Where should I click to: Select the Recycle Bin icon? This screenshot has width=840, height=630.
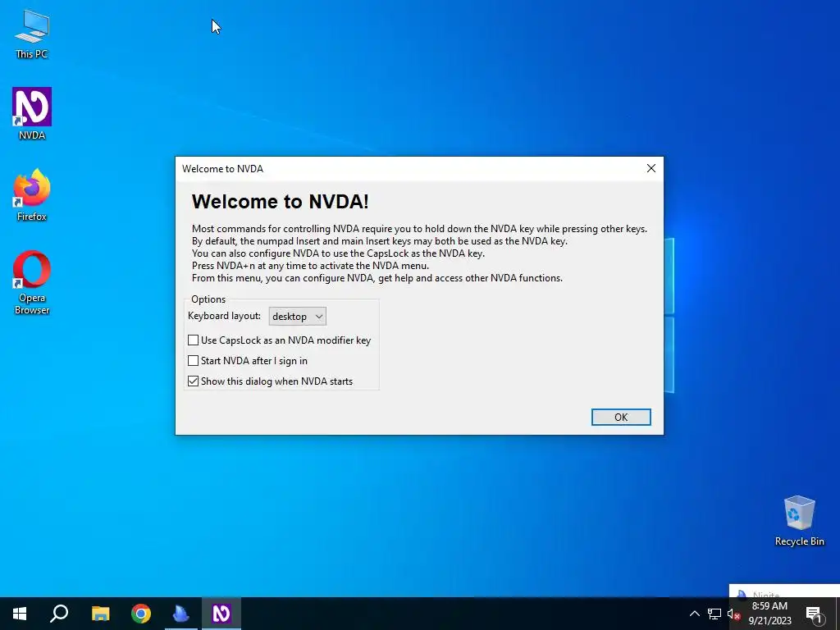pyautogui.click(x=799, y=521)
